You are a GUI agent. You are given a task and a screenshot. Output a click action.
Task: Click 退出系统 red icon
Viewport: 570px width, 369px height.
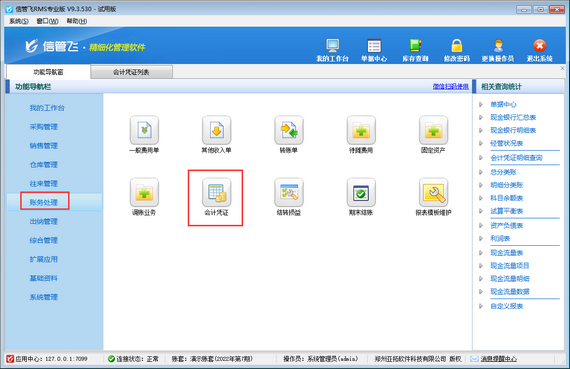click(539, 51)
